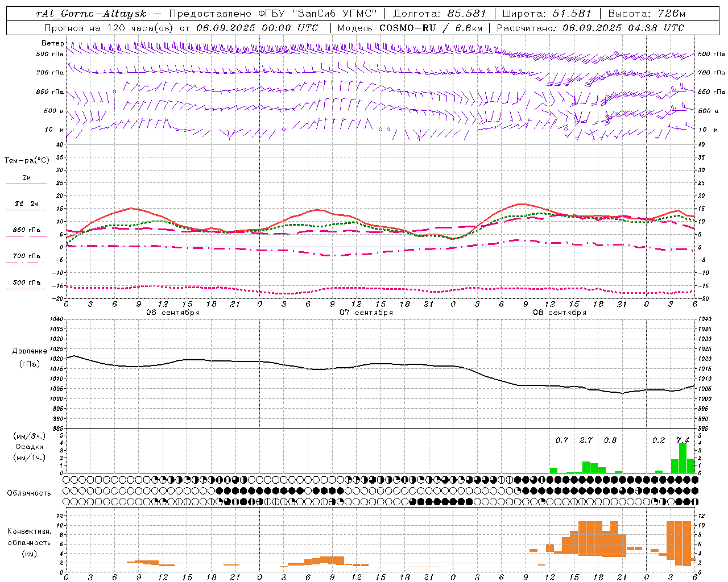Click the elevation label 'Высота: 726м'

tap(647, 14)
